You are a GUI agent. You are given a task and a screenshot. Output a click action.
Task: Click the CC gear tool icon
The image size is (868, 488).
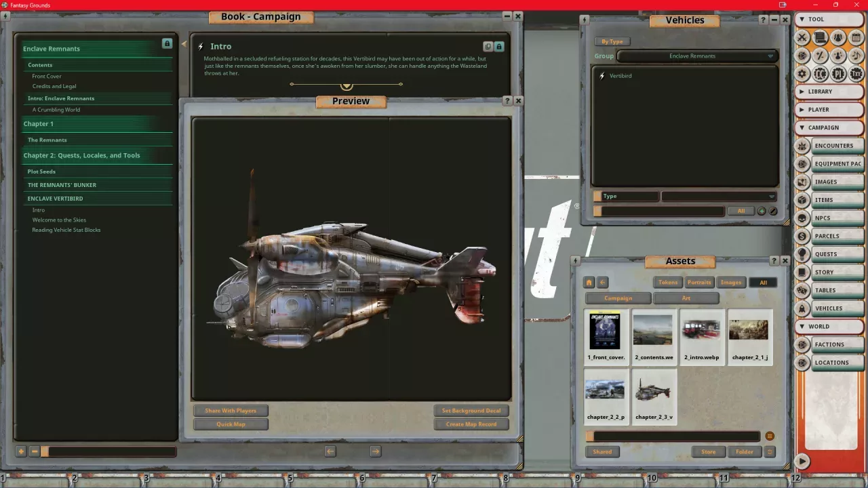(x=821, y=73)
